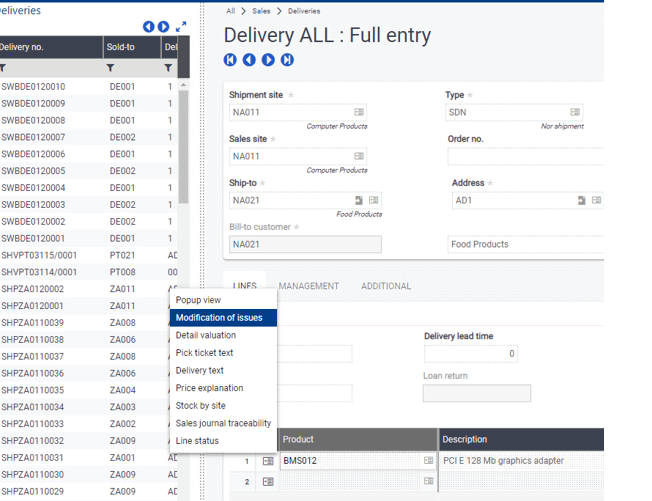Click the Ship-to jump-to action icon
This screenshot has height=501, width=652.
coord(359,201)
